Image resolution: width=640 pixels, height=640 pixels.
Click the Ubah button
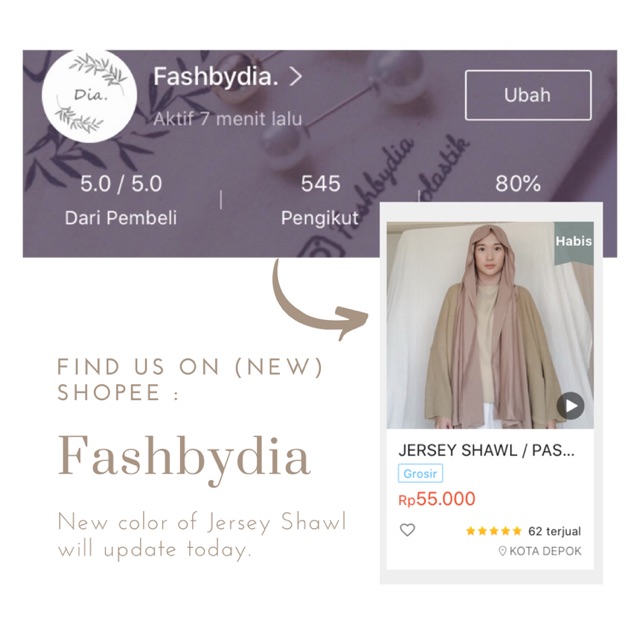528,95
